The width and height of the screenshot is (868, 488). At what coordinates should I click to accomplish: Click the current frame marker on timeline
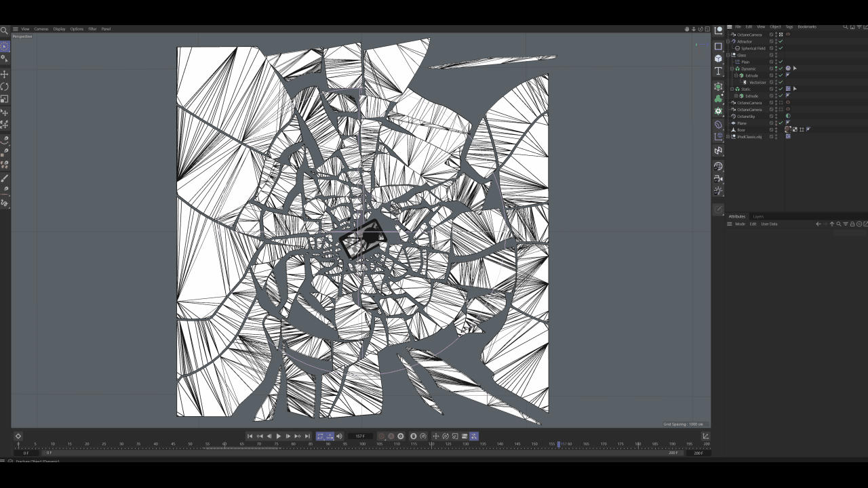pyautogui.click(x=559, y=445)
